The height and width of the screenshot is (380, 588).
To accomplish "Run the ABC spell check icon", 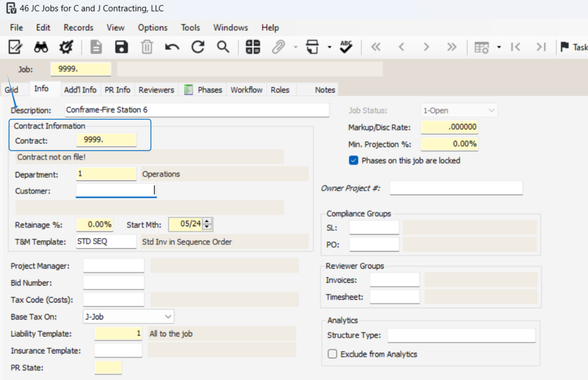I will point(346,47).
